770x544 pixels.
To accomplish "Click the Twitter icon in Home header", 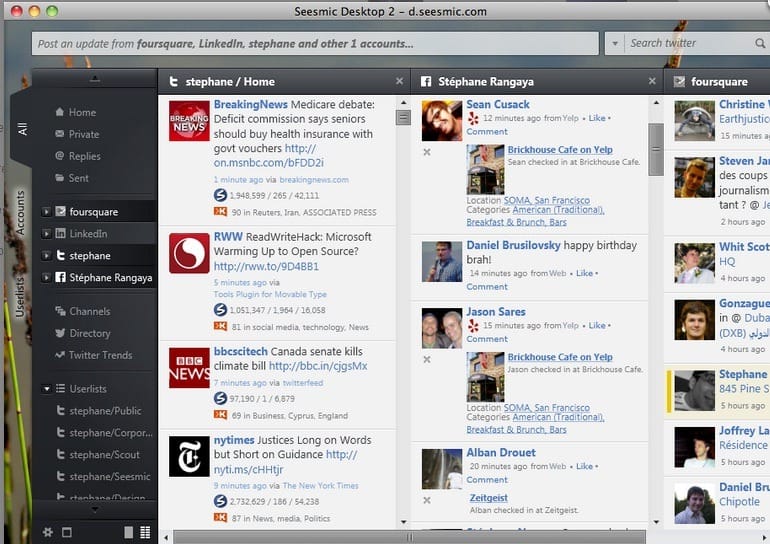I will point(173,82).
